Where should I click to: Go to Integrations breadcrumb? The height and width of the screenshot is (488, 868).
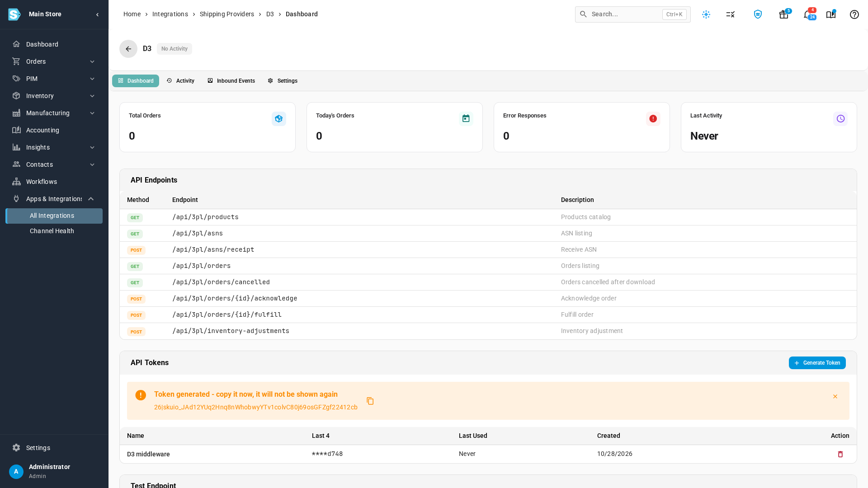(170, 14)
